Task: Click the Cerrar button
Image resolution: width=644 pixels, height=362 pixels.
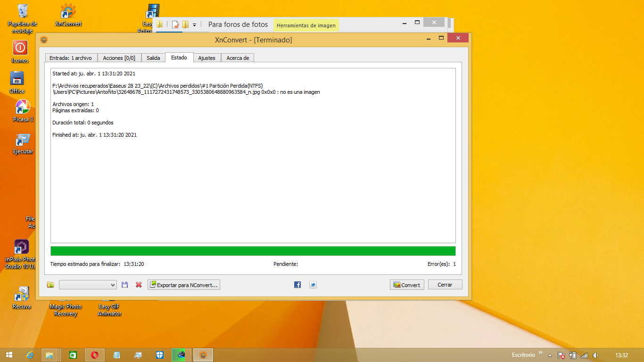Action: point(445,285)
